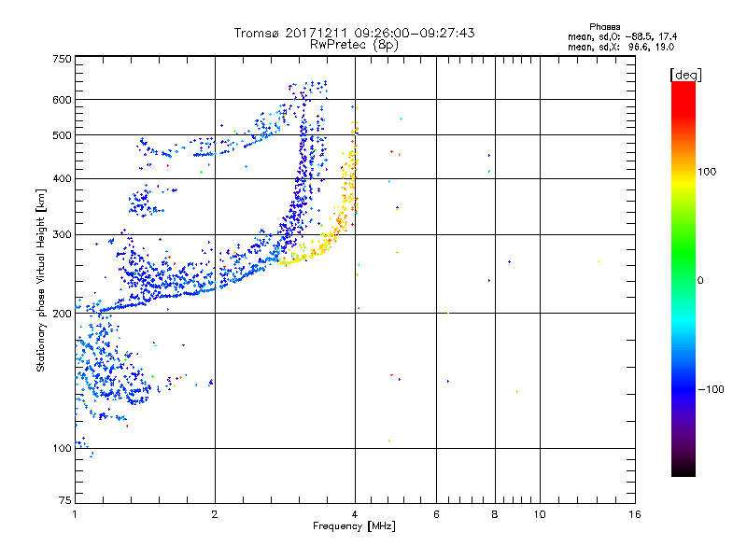This screenshot has height=560, width=747.
Task: Click the "mean, sd,X: 96.6, 19.0" line
Action: (x=621, y=47)
